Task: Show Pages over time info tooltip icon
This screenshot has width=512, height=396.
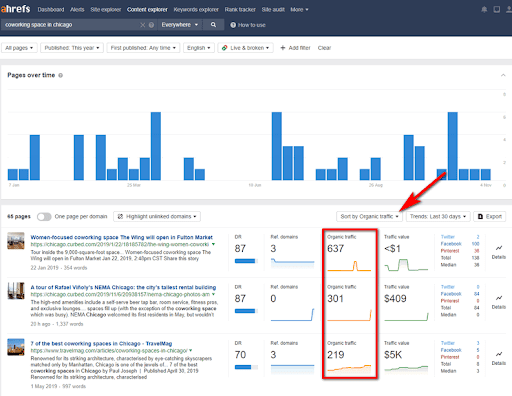Action: coord(61,75)
